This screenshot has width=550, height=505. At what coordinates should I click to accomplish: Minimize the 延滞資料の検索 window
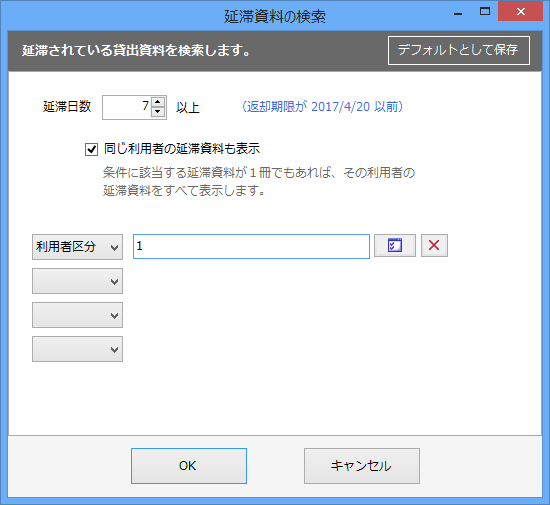tap(458, 13)
